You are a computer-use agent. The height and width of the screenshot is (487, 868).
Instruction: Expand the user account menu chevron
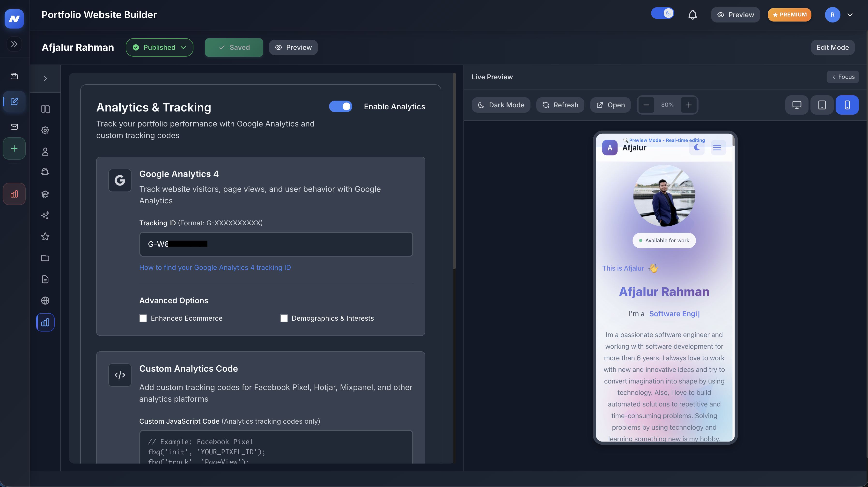[x=850, y=15]
